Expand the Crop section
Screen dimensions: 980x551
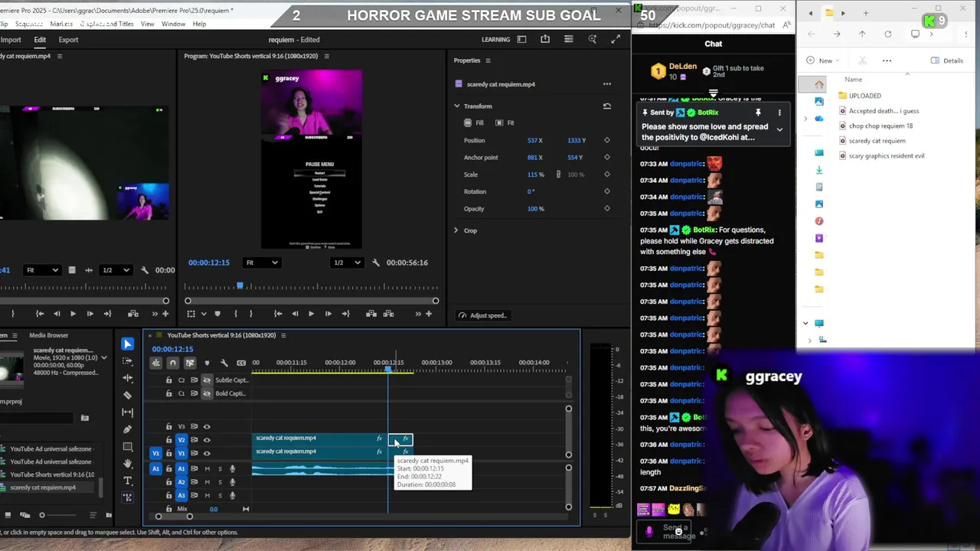click(x=456, y=230)
